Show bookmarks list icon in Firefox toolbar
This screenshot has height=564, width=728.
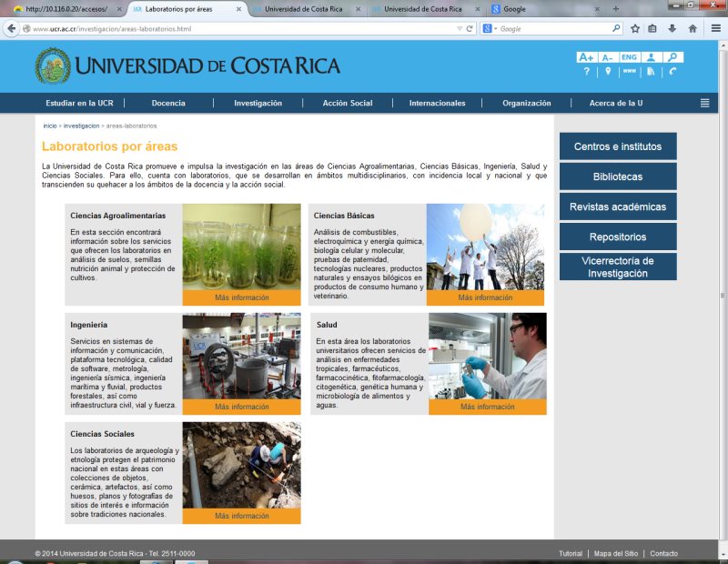[652, 29]
